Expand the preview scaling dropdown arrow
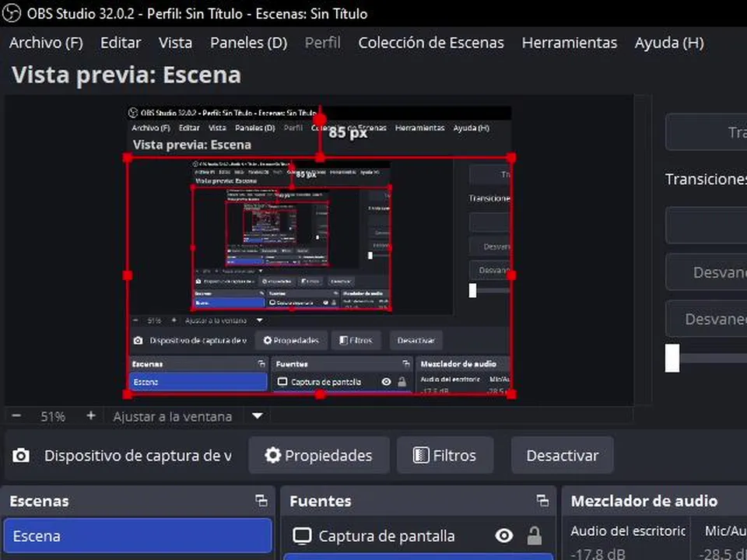The height and width of the screenshot is (560, 747). pos(258,416)
